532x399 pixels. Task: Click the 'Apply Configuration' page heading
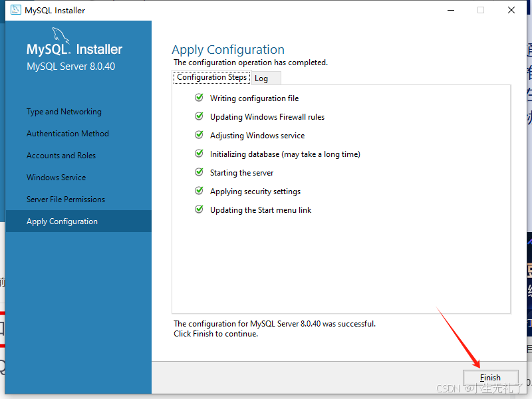[228, 49]
